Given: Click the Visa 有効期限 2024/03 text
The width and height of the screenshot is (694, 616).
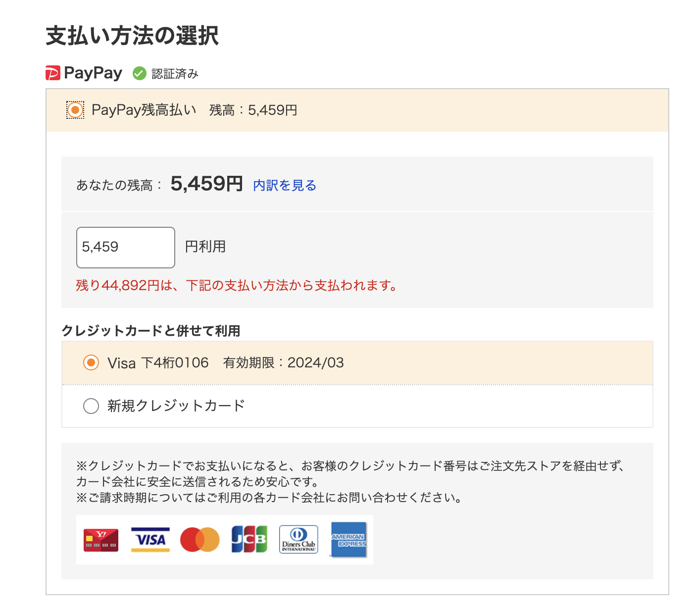Looking at the screenshot, I should 283,362.
